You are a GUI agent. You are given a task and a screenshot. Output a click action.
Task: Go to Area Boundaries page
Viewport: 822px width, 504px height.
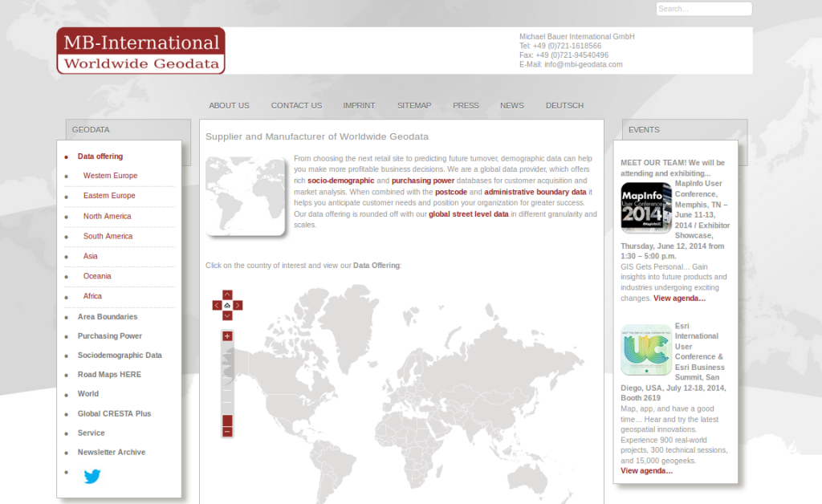click(x=108, y=316)
